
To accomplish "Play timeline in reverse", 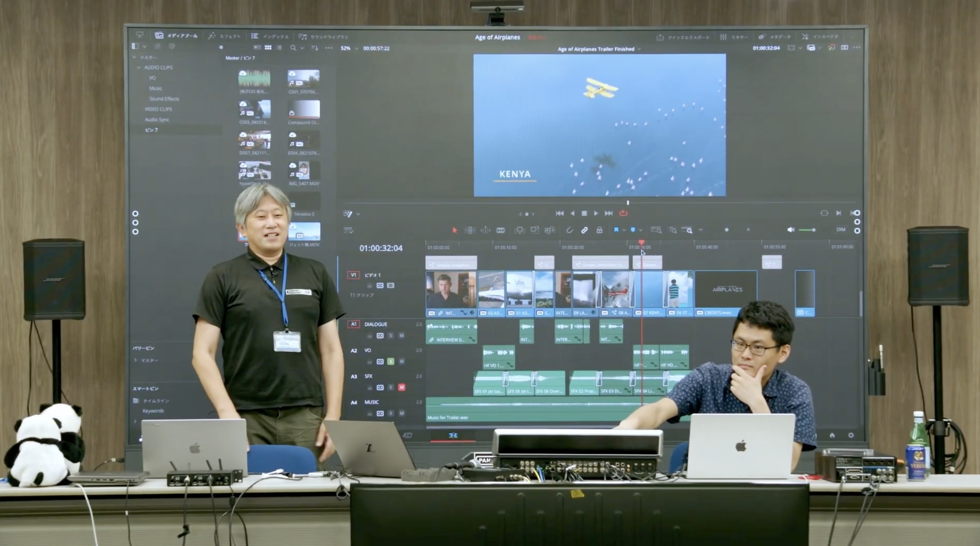I will (x=572, y=213).
